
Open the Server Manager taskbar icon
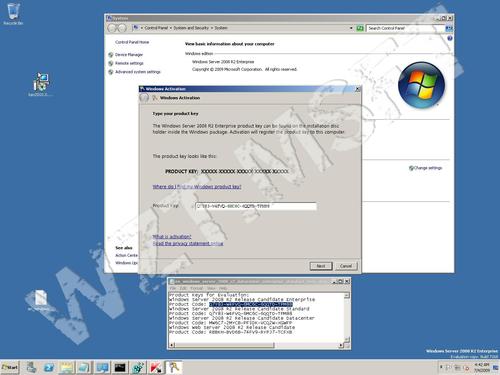pyautogui.click(x=31, y=367)
